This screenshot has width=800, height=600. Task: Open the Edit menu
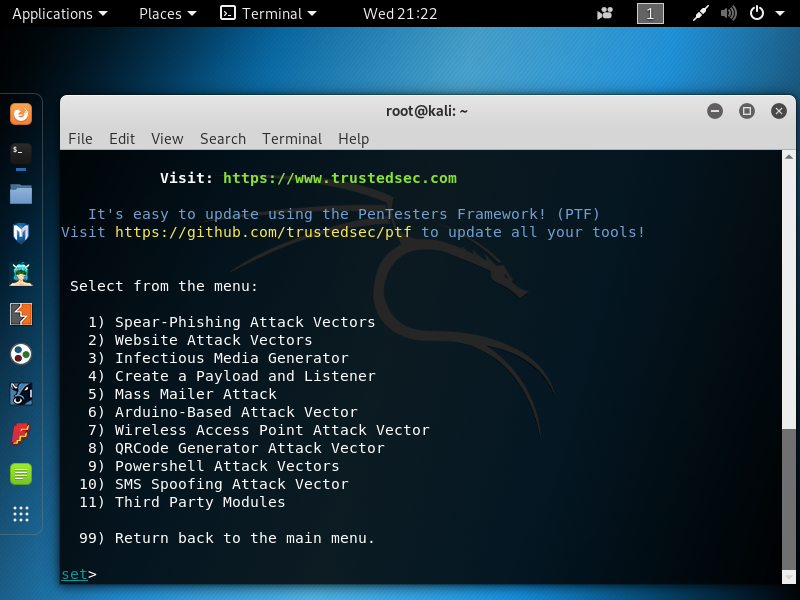pyautogui.click(x=122, y=139)
